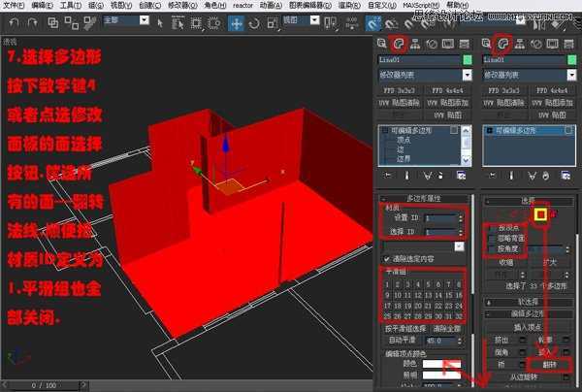
Task: Activate the Select and Move tool
Action: pos(236,23)
